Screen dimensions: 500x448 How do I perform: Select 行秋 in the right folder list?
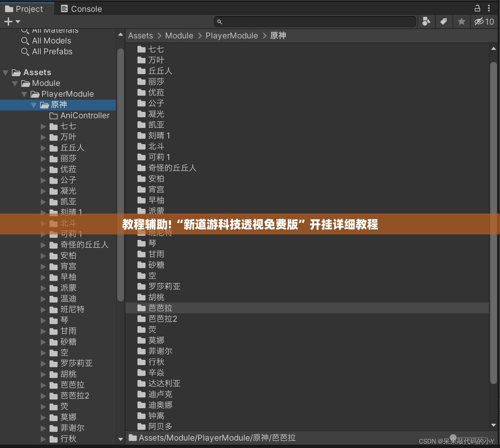tap(156, 362)
